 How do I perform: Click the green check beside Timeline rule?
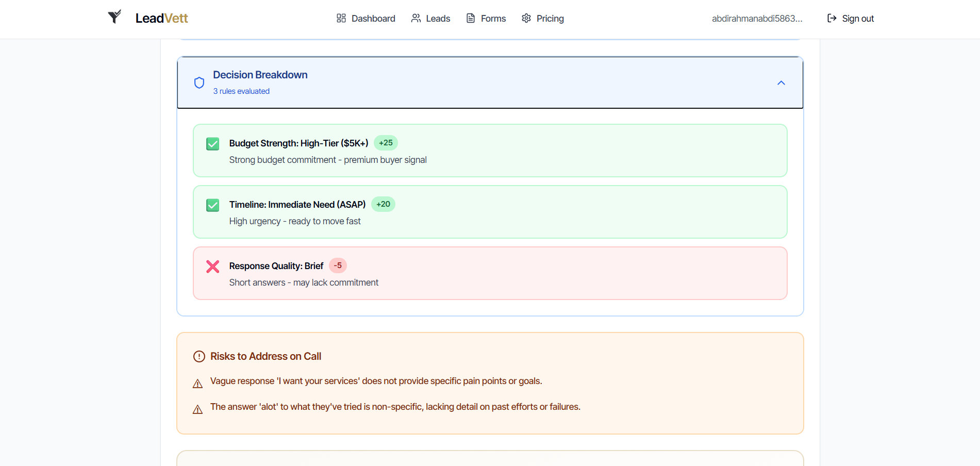click(x=213, y=205)
